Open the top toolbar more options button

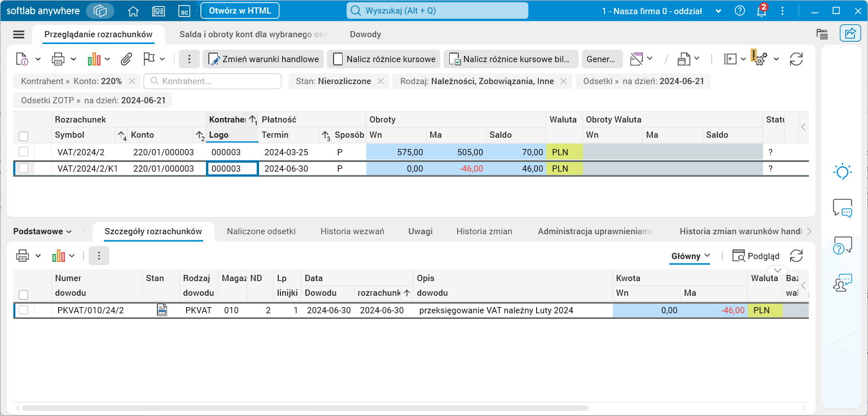click(190, 59)
